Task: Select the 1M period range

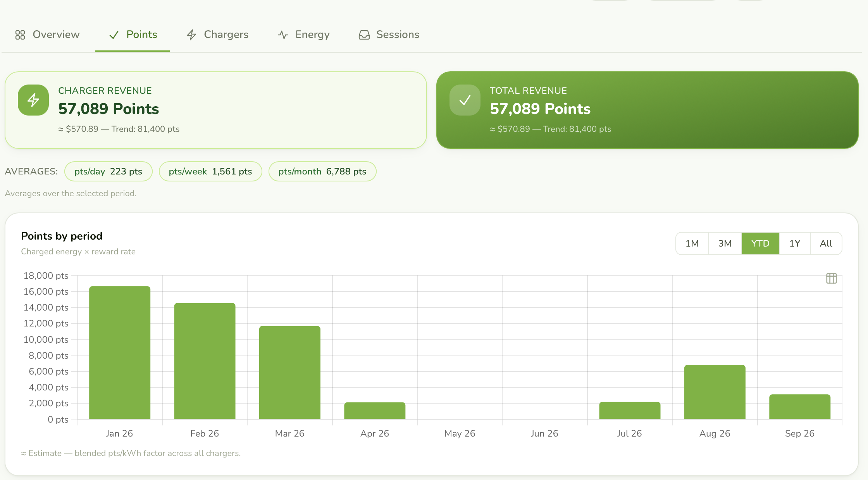Action: [692, 243]
